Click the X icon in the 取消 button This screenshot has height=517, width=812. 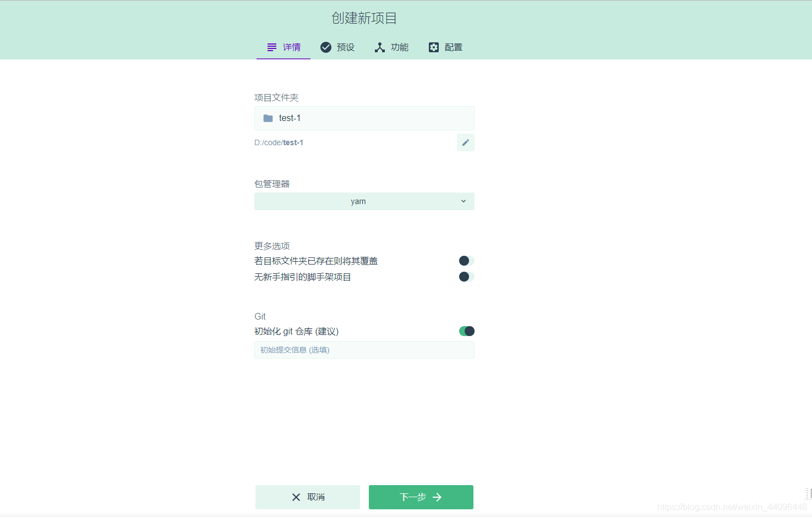pos(296,497)
